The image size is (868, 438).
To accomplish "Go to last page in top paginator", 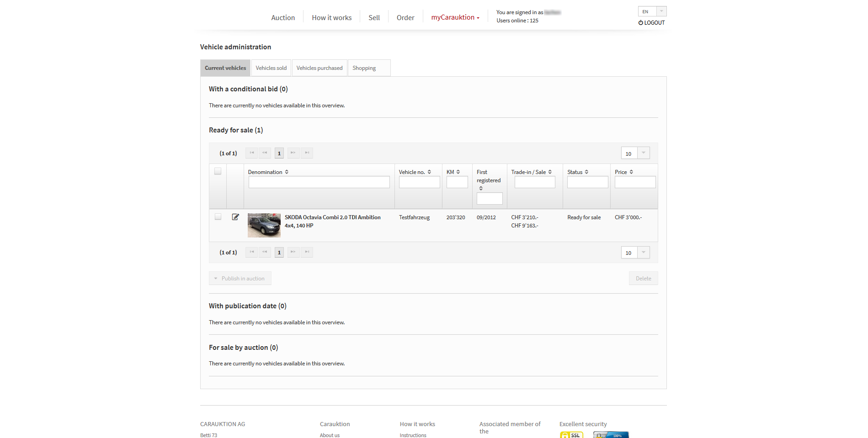I will click(307, 153).
